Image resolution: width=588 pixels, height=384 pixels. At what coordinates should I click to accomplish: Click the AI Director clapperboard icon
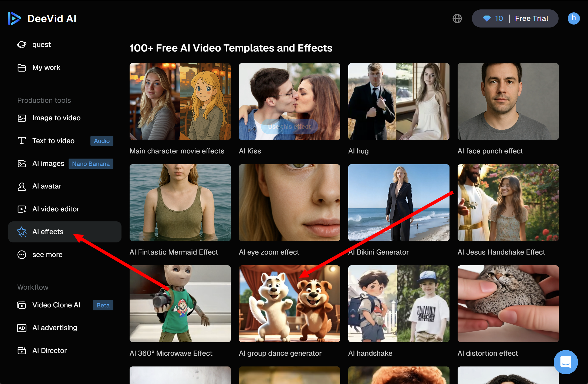pyautogui.click(x=22, y=351)
